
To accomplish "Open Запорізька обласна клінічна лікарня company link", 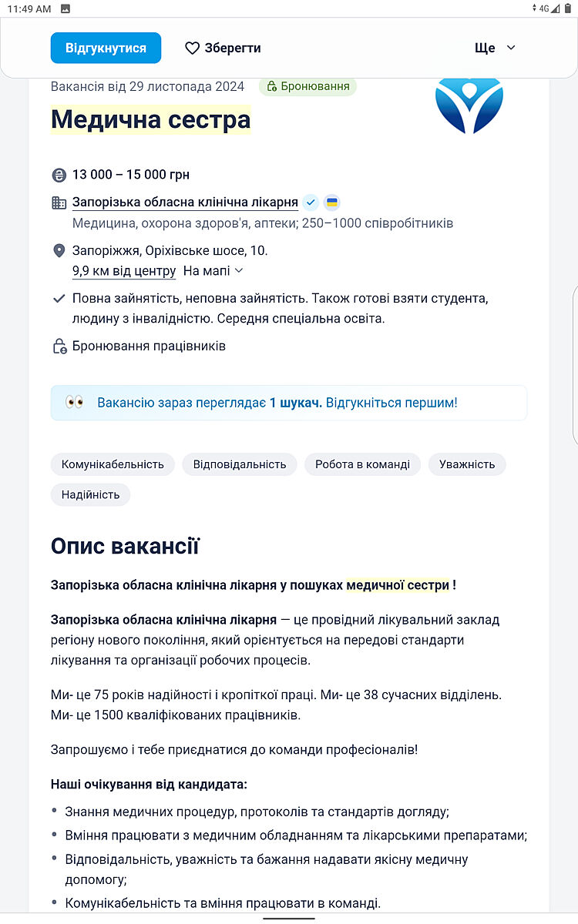I will (185, 203).
